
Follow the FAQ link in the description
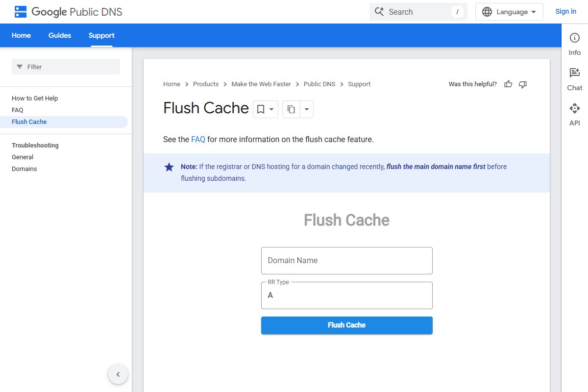[x=198, y=139]
